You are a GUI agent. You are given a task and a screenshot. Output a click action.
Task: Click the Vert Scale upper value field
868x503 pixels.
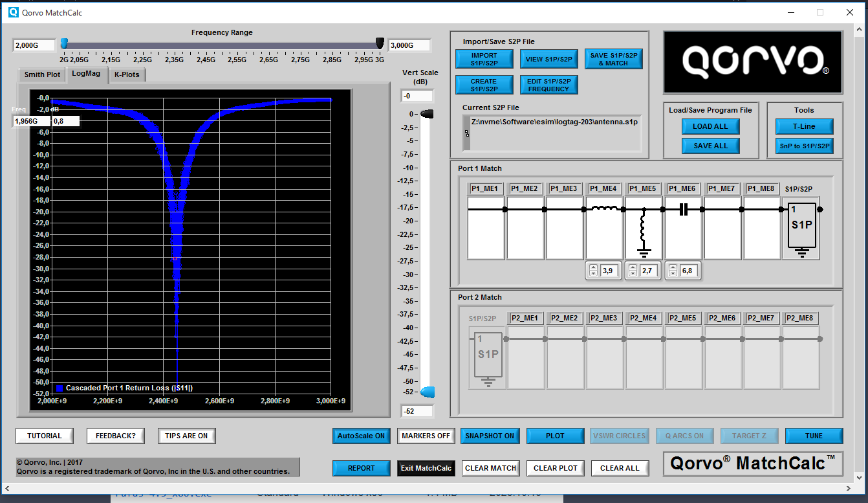pos(417,96)
